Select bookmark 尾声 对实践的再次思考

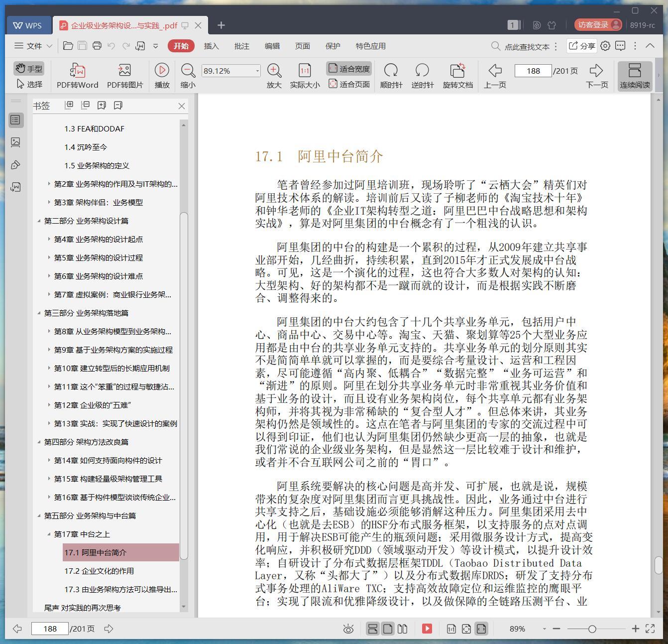(82, 608)
